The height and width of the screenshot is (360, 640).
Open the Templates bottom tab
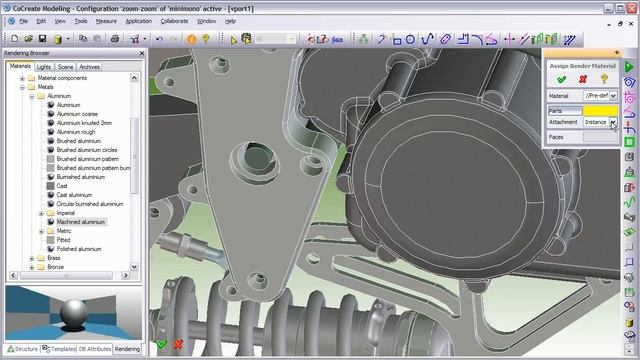pos(59,349)
